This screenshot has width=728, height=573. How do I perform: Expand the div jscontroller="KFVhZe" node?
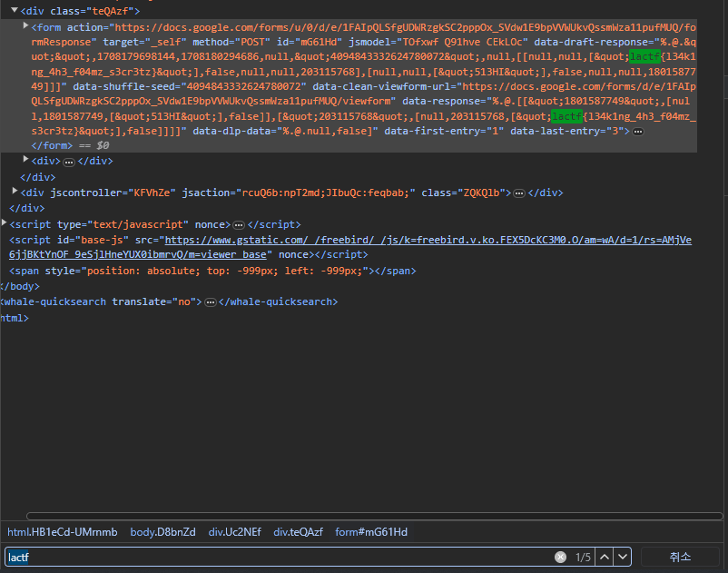pyautogui.click(x=15, y=191)
